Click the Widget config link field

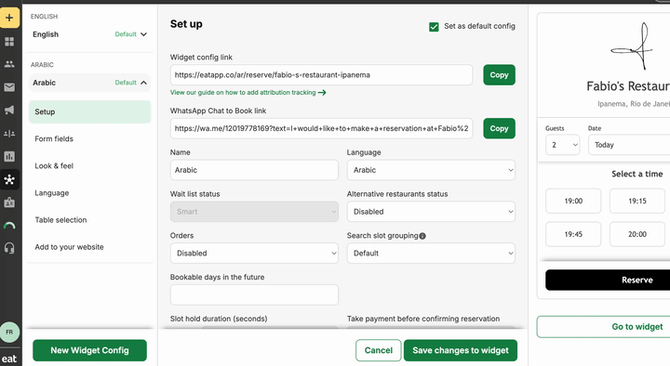321,75
